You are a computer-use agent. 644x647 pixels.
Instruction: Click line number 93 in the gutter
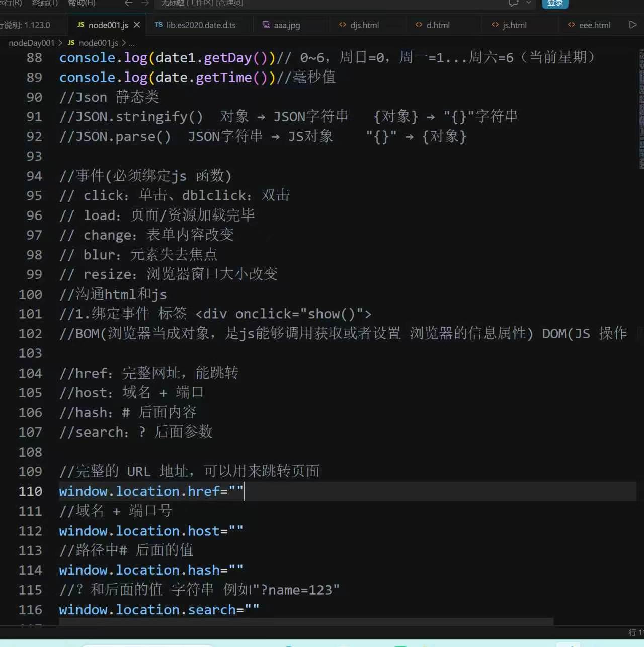coord(34,156)
